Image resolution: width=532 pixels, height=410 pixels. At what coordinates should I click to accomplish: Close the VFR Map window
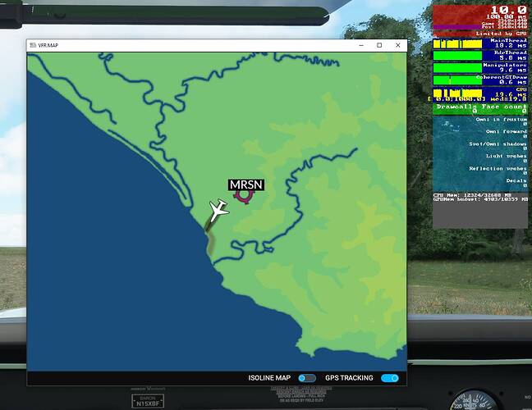tap(397, 45)
